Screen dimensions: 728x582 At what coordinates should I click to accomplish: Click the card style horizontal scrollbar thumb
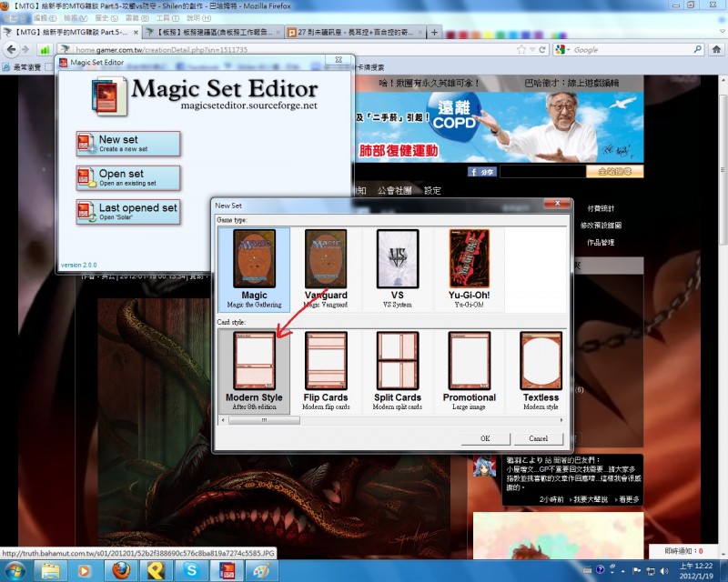[x=264, y=420]
